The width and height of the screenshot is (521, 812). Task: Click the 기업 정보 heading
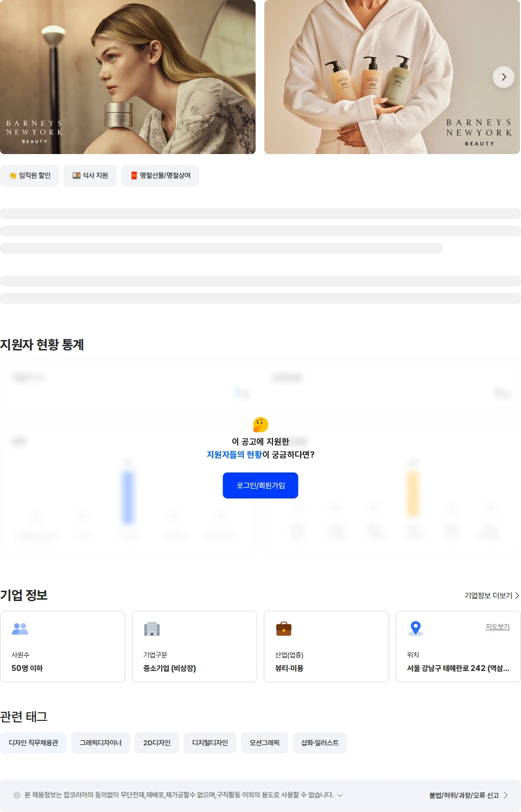click(24, 595)
